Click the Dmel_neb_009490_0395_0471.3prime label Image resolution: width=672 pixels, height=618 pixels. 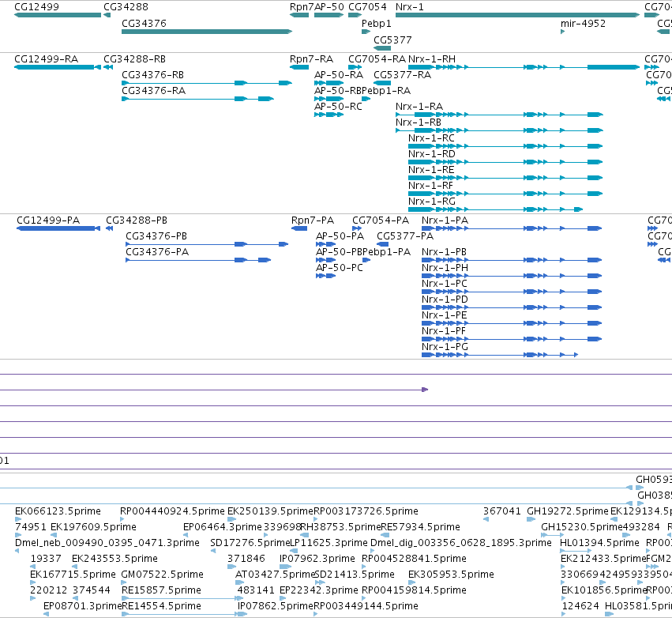coord(107,542)
